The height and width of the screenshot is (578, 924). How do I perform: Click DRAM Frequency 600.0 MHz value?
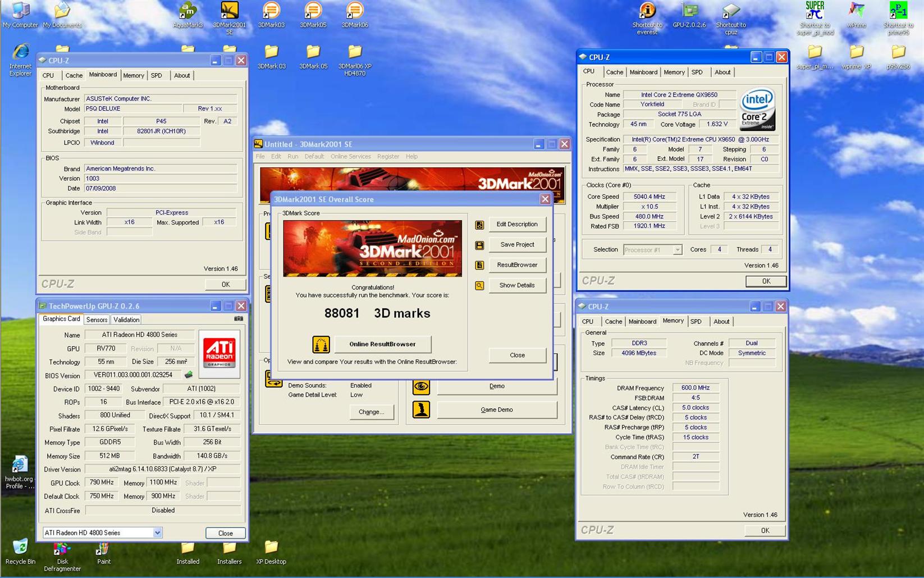(696, 388)
